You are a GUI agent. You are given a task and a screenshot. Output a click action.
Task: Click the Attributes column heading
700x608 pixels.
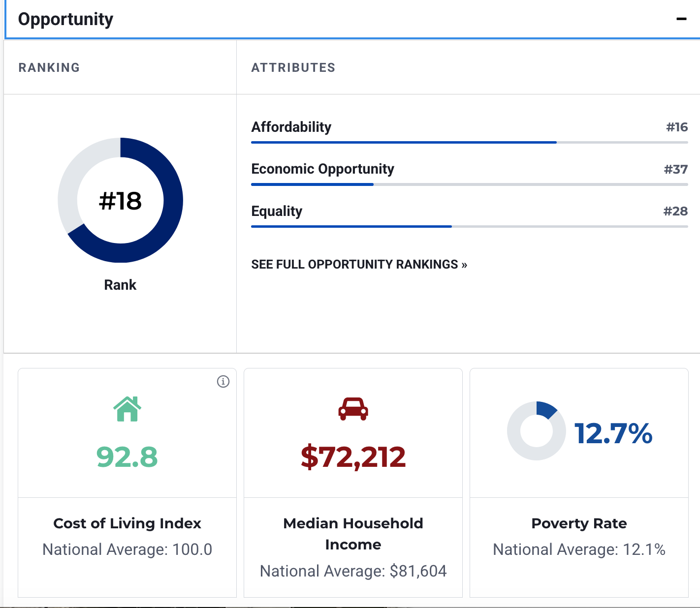click(x=293, y=67)
